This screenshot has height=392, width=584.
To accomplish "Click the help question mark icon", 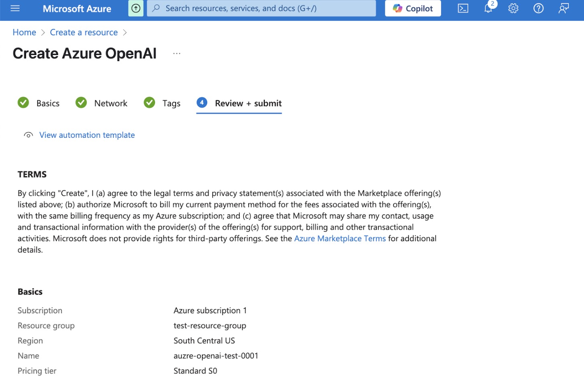I will [538, 8].
